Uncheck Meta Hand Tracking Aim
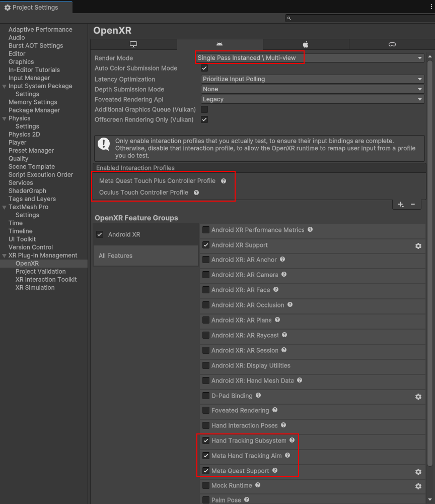This screenshot has width=435, height=504. pos(206,456)
